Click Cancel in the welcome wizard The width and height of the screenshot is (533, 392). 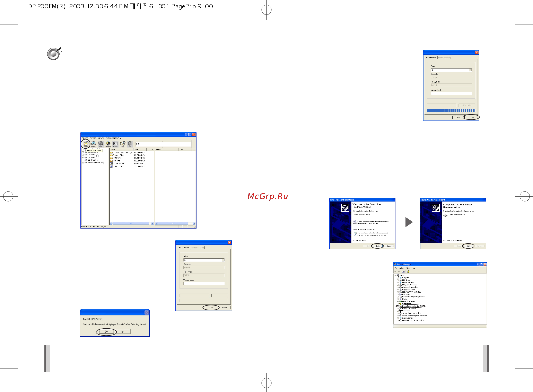coord(389,246)
